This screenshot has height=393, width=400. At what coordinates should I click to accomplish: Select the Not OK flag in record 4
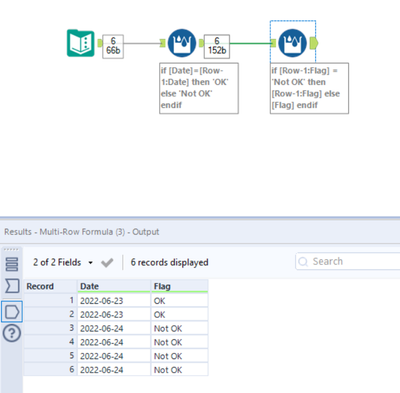click(x=179, y=342)
